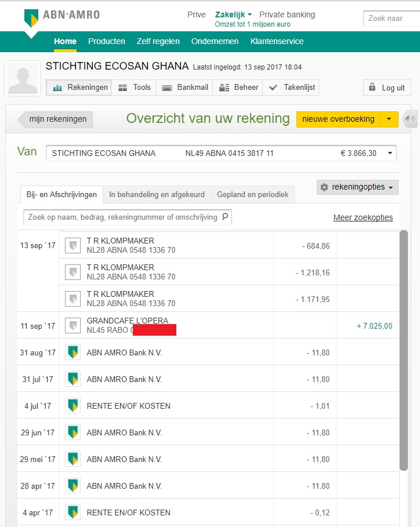The width and height of the screenshot is (420, 527).
Task: Click the ABN AMRO shield logo
Action: [31, 18]
